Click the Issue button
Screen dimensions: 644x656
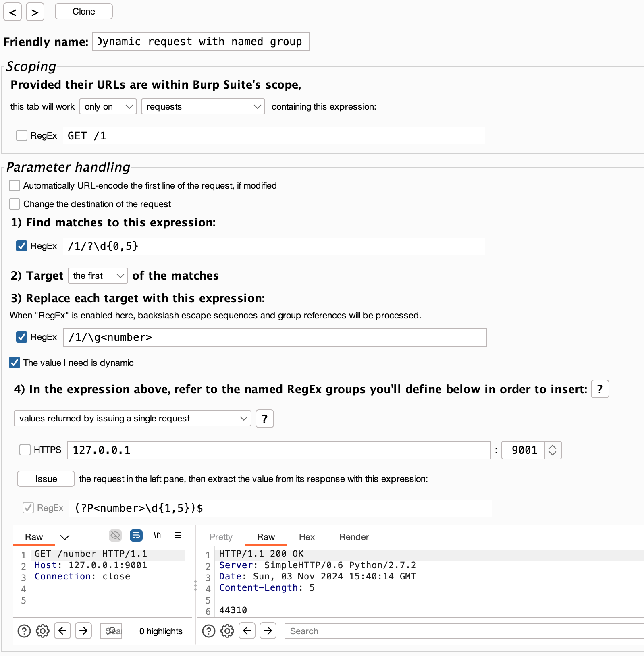point(46,479)
